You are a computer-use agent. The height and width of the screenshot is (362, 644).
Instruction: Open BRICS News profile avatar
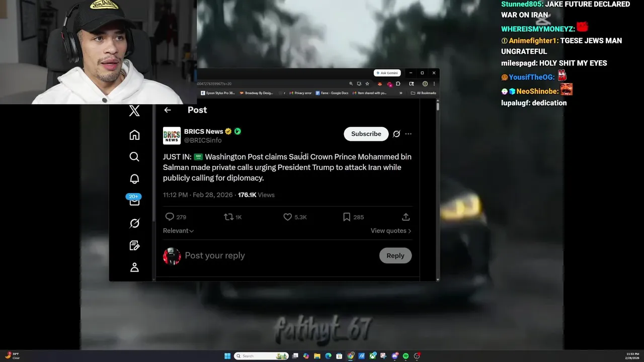pos(172,136)
